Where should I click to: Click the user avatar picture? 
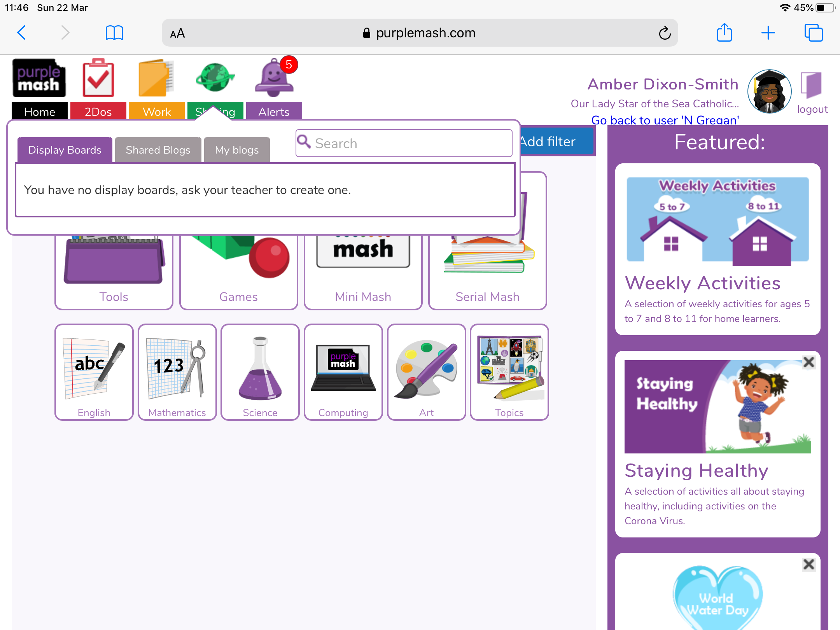click(x=769, y=92)
